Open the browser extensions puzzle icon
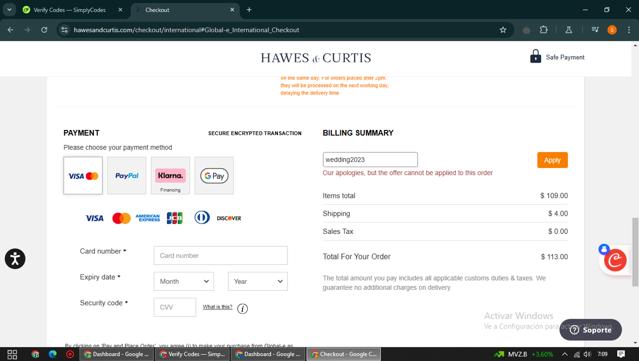639x361 pixels. tap(544, 30)
